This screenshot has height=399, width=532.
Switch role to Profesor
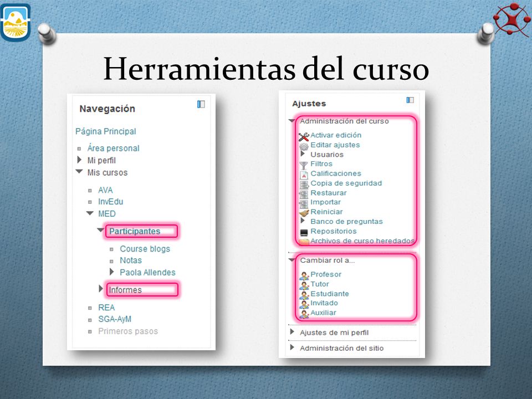[x=326, y=274]
